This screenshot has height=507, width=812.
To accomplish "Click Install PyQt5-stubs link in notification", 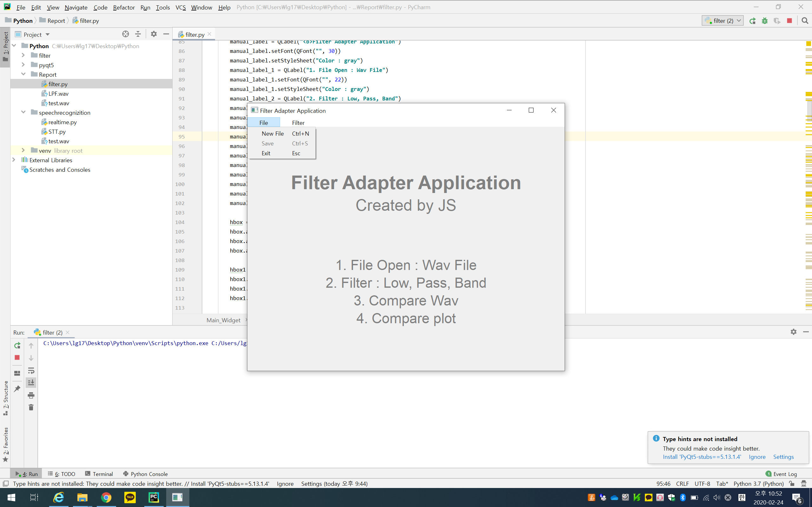I will pos(702,457).
